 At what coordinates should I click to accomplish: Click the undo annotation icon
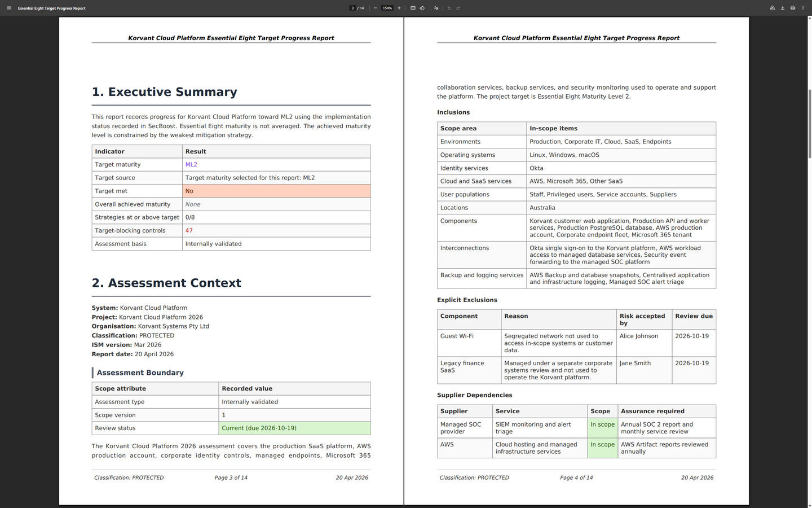pos(449,8)
